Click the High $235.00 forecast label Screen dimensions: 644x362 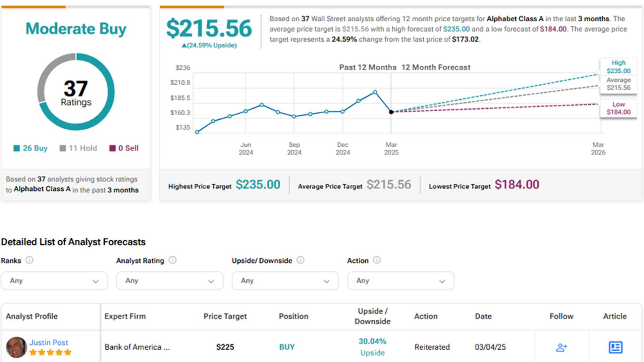pos(618,67)
